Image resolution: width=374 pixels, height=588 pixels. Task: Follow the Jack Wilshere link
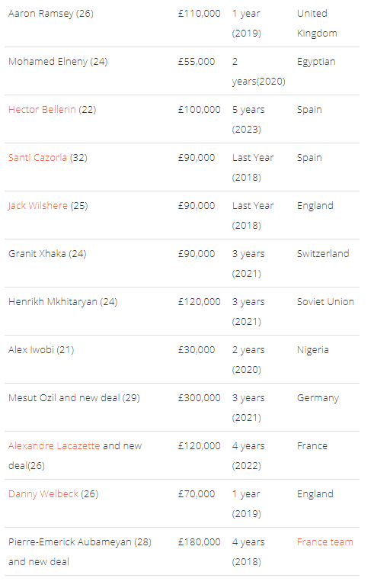pyautogui.click(x=38, y=205)
